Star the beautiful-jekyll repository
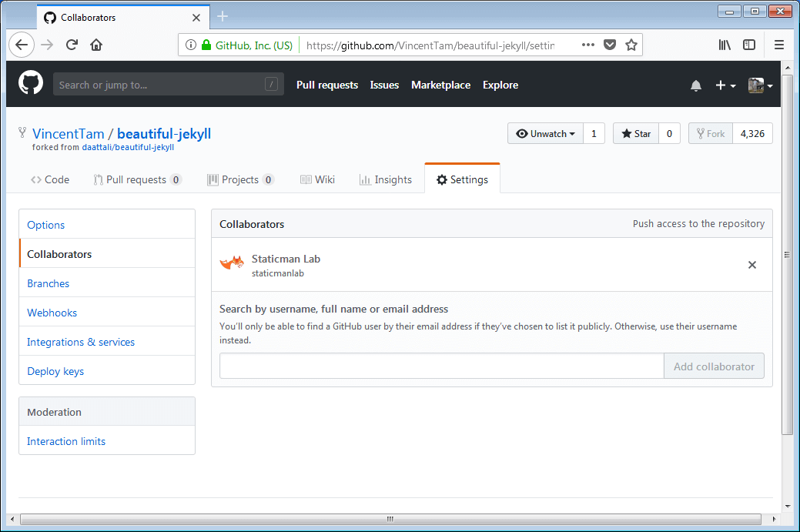Screen dimensions: 800x532 click(636, 133)
